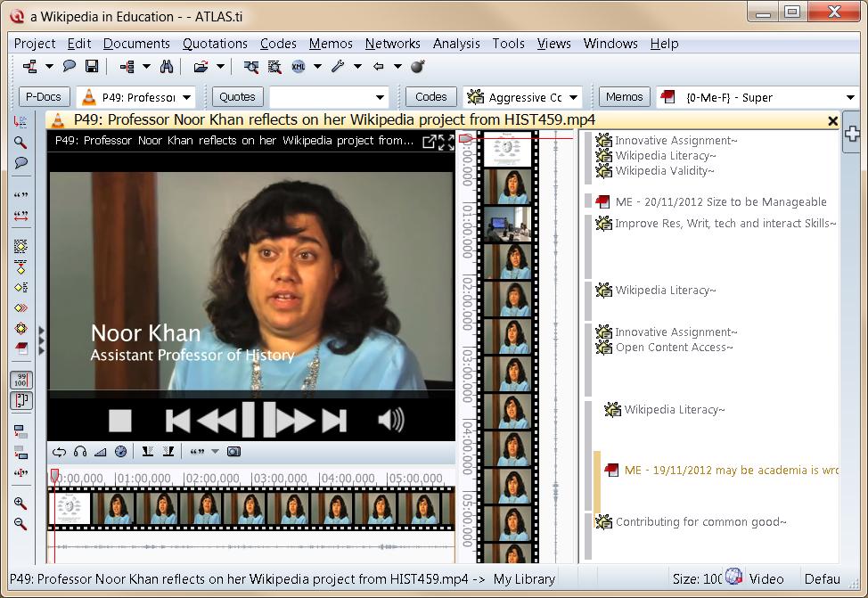Click the snapshot camera icon below video
The width and height of the screenshot is (868, 598).
coord(233,452)
